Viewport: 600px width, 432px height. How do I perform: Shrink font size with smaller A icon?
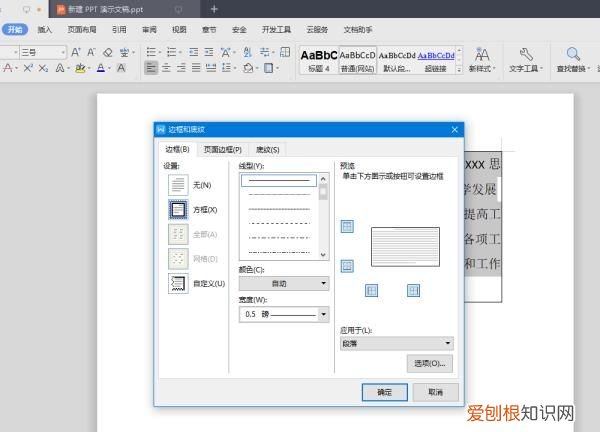pyautogui.click(x=91, y=52)
